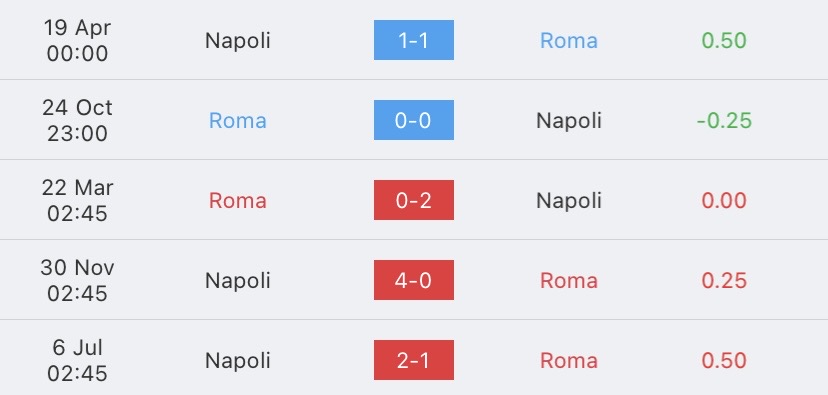The height and width of the screenshot is (395, 828).
Task: Open the 0-2 score on 22 Mar
Action: click(413, 200)
